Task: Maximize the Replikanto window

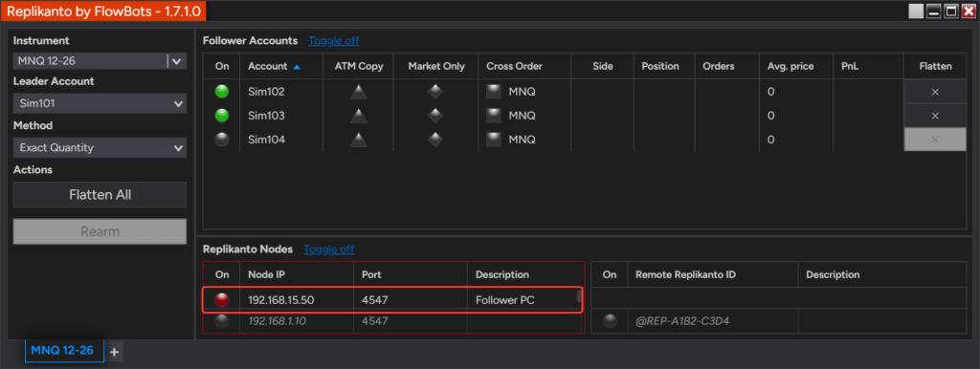Action: point(951,11)
